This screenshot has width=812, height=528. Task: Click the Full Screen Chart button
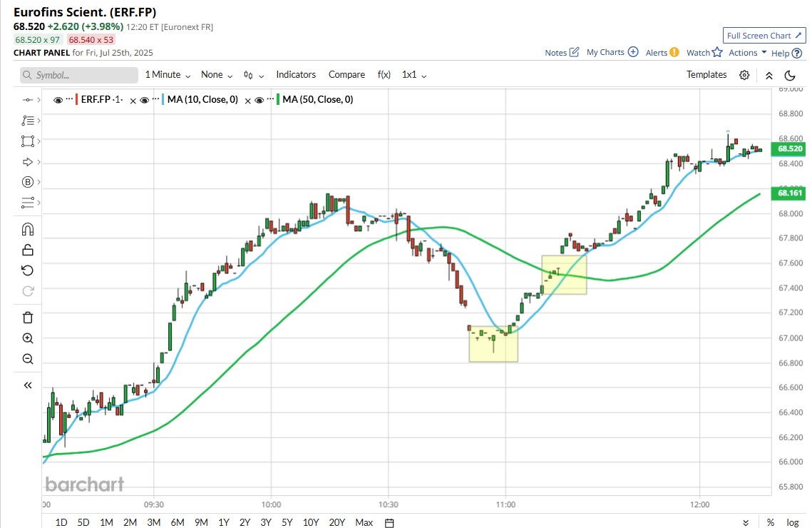(764, 35)
